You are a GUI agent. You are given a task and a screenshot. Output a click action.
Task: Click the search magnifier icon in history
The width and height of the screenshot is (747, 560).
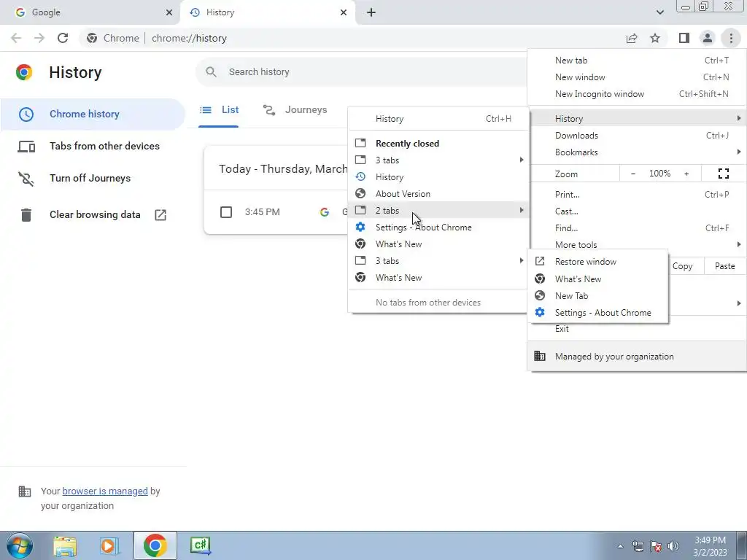point(211,72)
